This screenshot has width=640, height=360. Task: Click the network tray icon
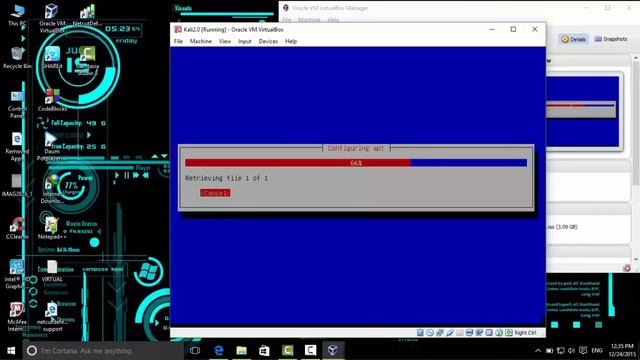tap(561, 351)
